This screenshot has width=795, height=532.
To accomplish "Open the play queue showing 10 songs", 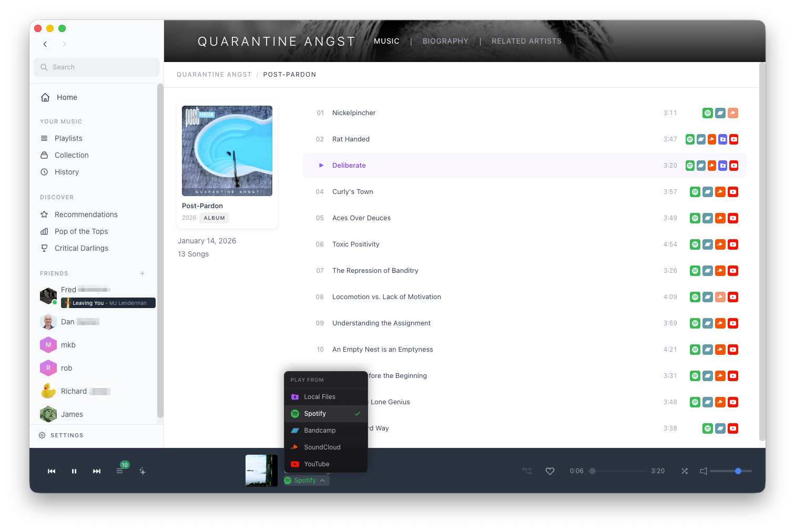I will (120, 471).
